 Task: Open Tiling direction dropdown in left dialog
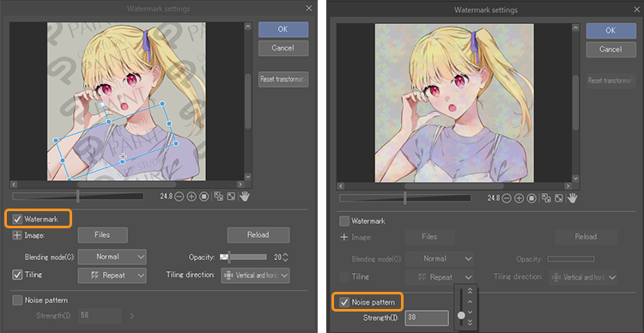coord(255,275)
